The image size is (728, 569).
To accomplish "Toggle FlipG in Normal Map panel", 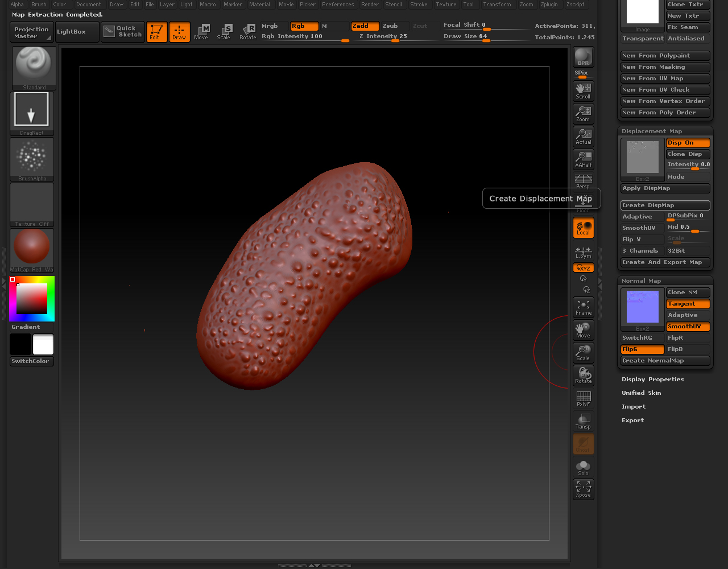I will click(642, 349).
